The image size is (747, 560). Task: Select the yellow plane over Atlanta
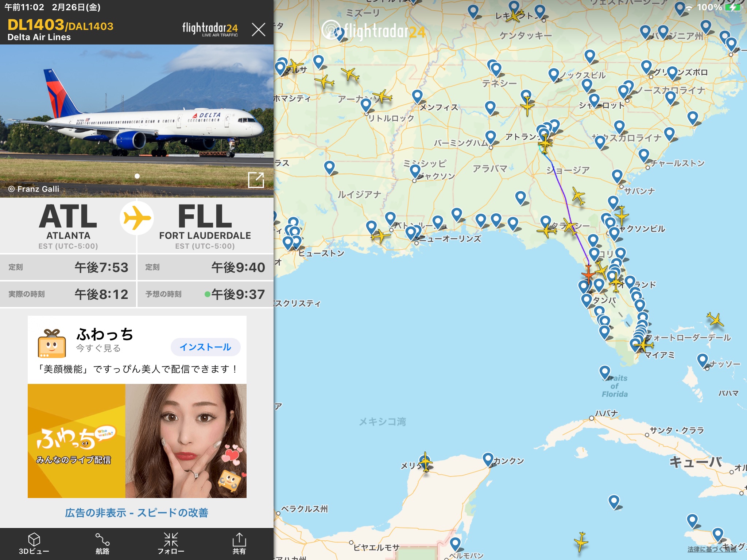(545, 144)
